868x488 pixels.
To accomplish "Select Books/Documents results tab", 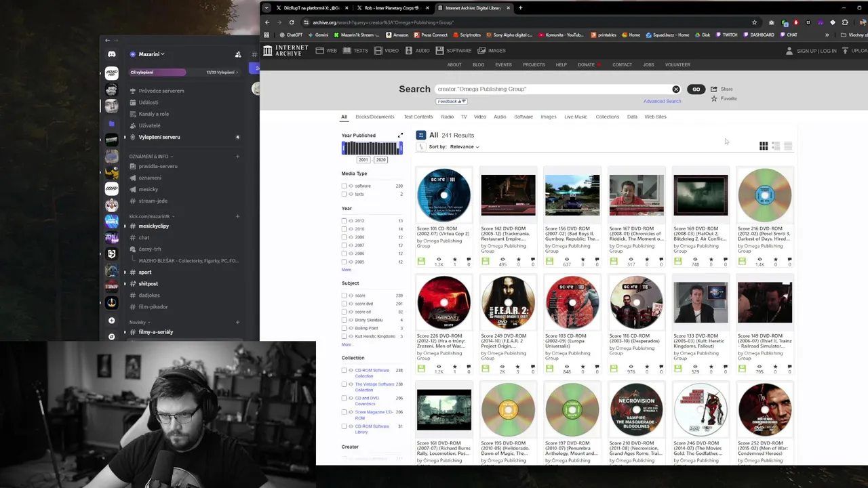I will point(374,117).
